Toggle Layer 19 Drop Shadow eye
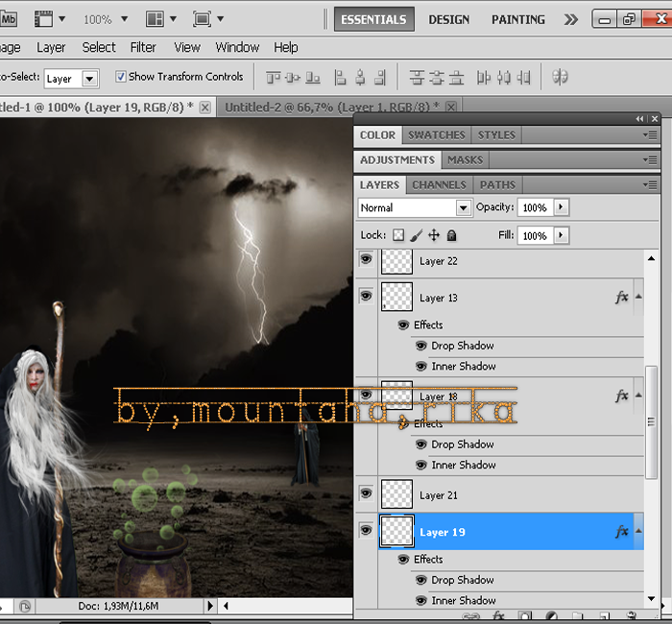Screen dimensions: 672x624 pyautogui.click(x=421, y=580)
